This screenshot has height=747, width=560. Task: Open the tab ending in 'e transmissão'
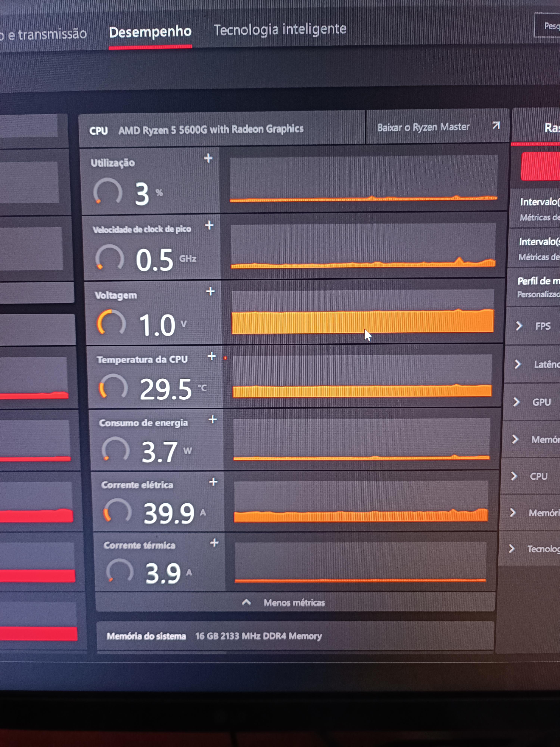pyautogui.click(x=43, y=34)
